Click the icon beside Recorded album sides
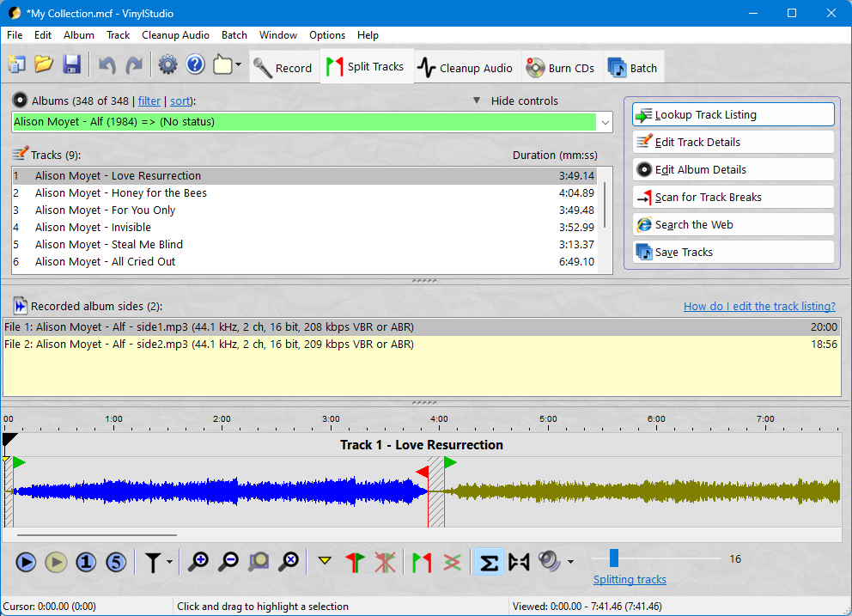Viewport: 852px width, 616px height. (x=20, y=306)
